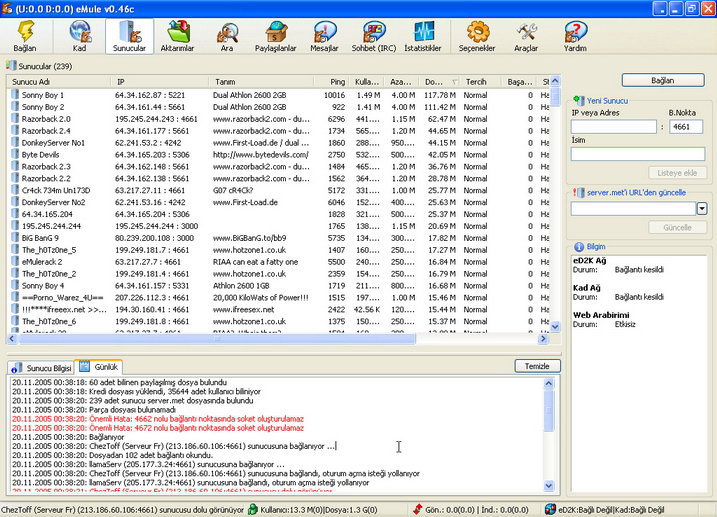Click the Bilgim info icon

coord(579,247)
